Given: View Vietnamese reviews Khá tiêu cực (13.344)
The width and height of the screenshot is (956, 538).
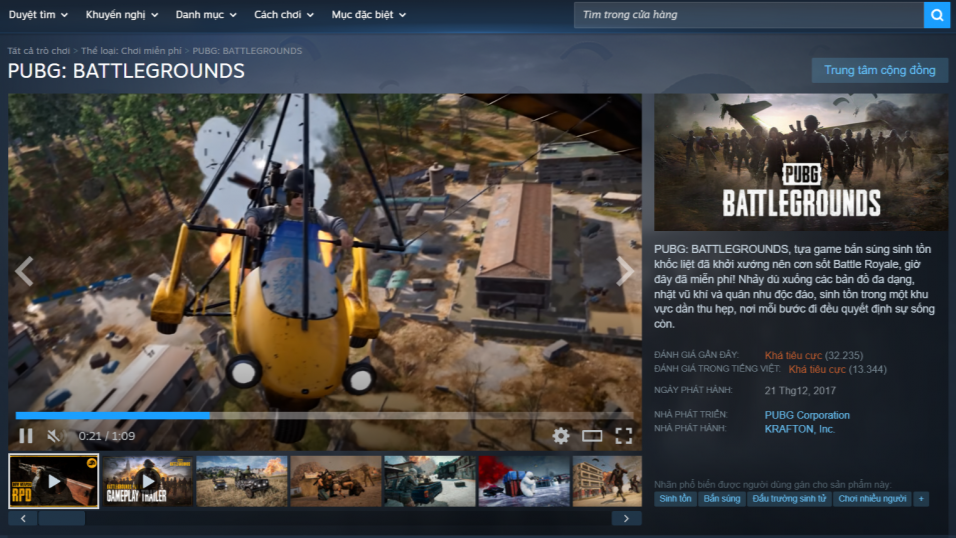Looking at the screenshot, I should coord(837,369).
